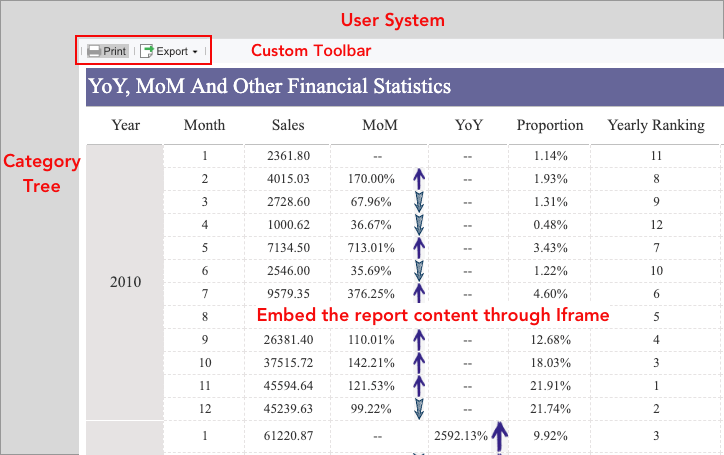Screen dimensions: 724x455
Task: Click the Proportion column header
Action: [x=549, y=125]
